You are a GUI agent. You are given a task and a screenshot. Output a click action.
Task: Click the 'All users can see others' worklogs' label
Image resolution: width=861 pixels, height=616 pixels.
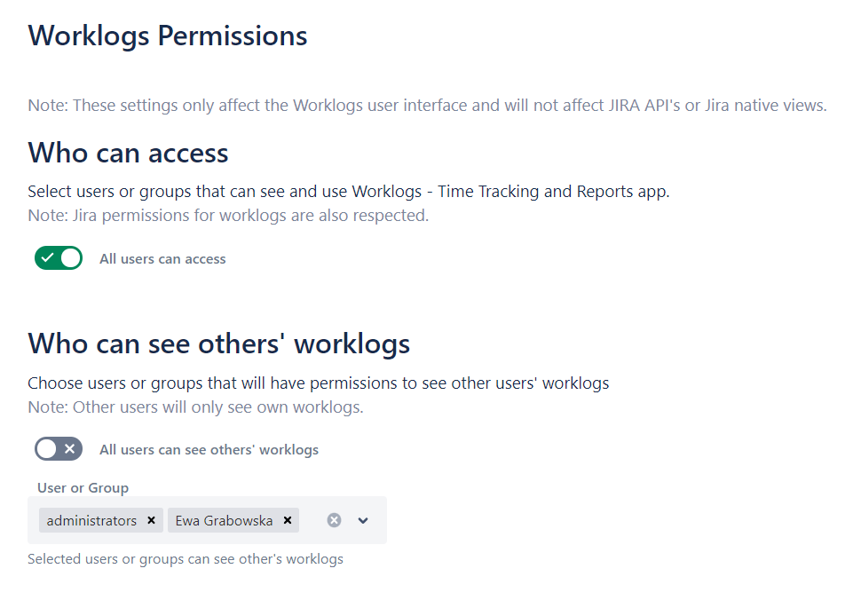[209, 449]
